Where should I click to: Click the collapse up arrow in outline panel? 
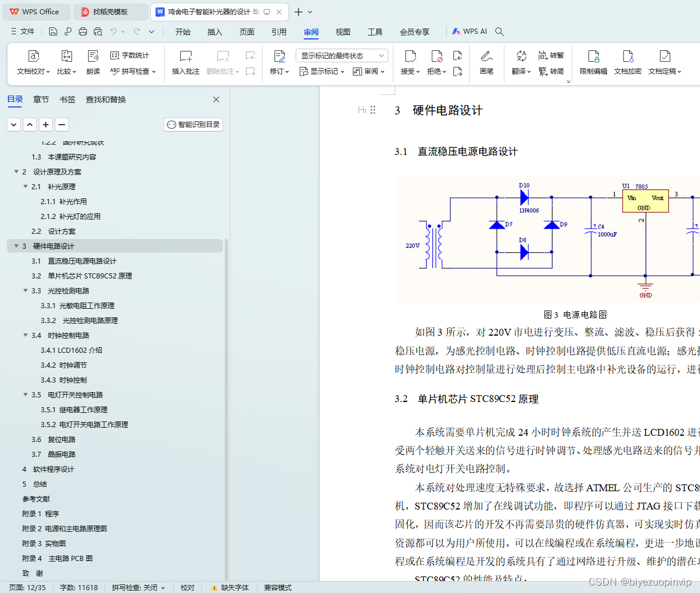pos(30,125)
